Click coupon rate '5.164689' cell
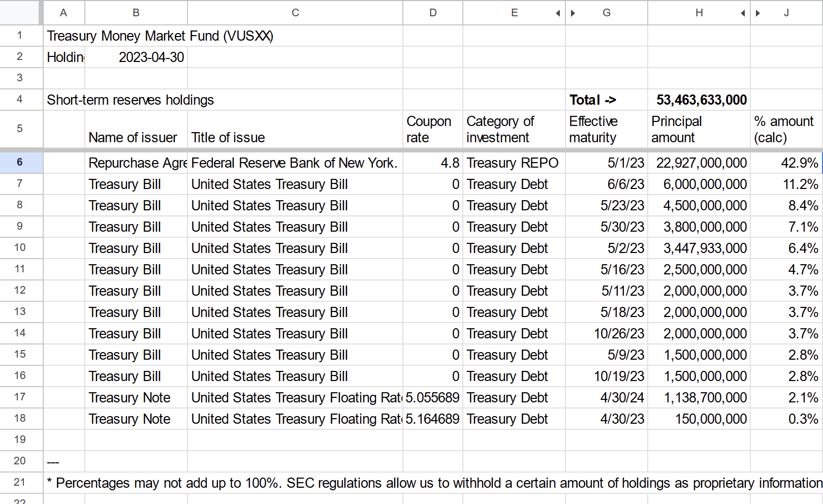The image size is (823, 504). pos(433,419)
